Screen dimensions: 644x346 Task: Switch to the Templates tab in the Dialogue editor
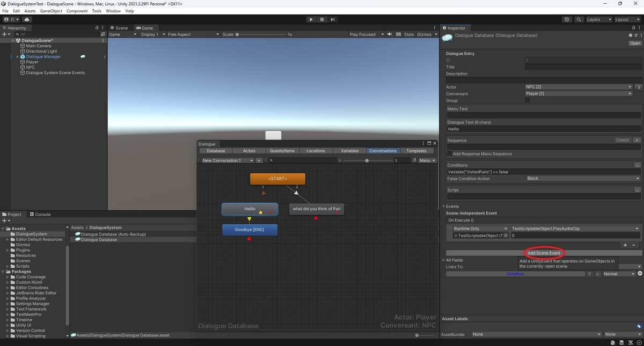416,151
